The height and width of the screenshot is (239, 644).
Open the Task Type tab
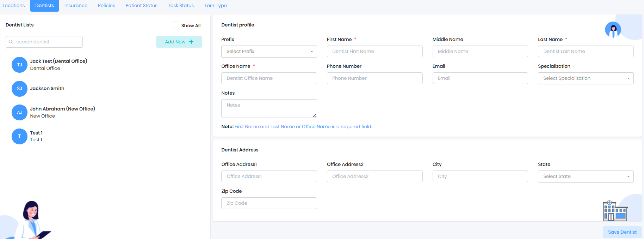(x=216, y=6)
